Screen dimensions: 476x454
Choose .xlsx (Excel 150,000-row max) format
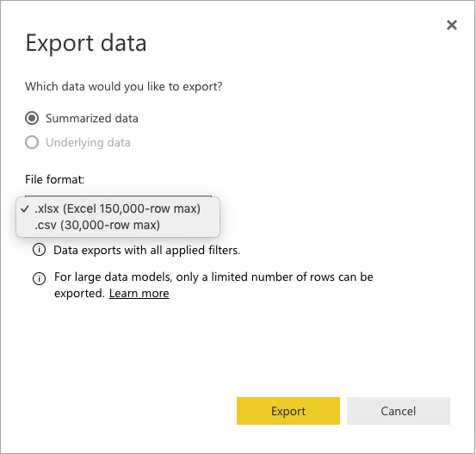(117, 208)
